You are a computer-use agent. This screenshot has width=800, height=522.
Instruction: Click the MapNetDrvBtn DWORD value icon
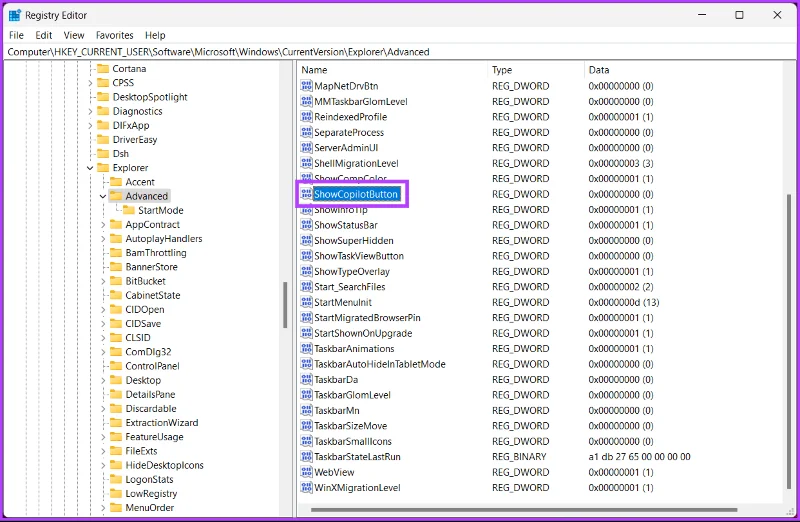306,86
